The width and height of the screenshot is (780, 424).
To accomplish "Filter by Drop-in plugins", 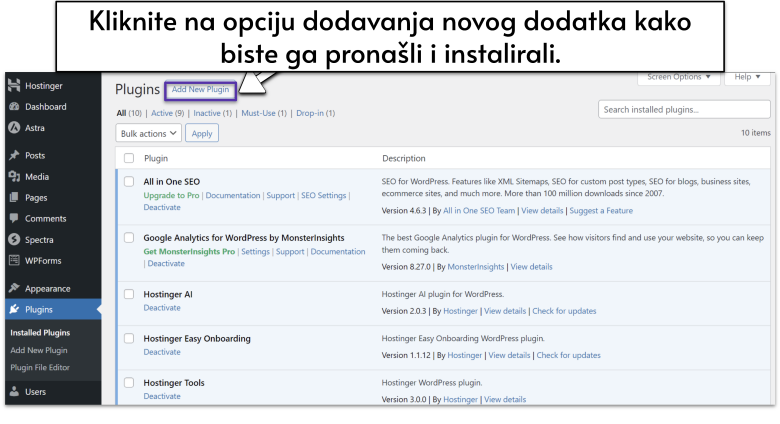I will click(315, 113).
